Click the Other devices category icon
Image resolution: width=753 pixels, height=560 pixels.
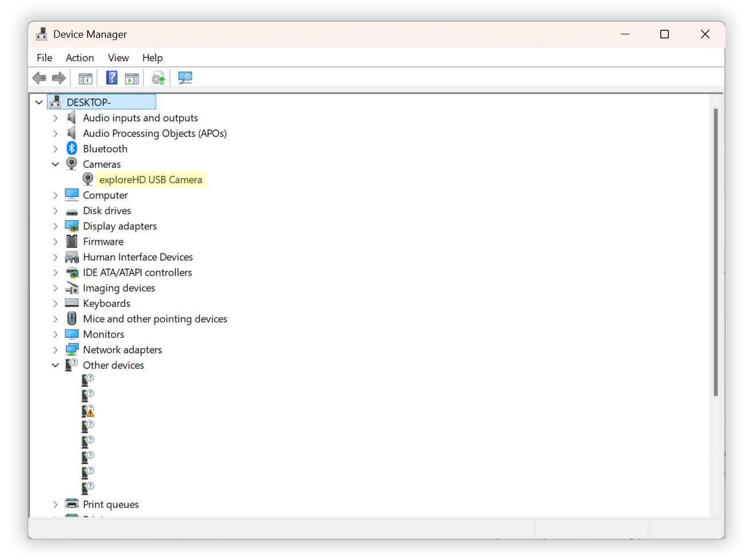click(72, 365)
